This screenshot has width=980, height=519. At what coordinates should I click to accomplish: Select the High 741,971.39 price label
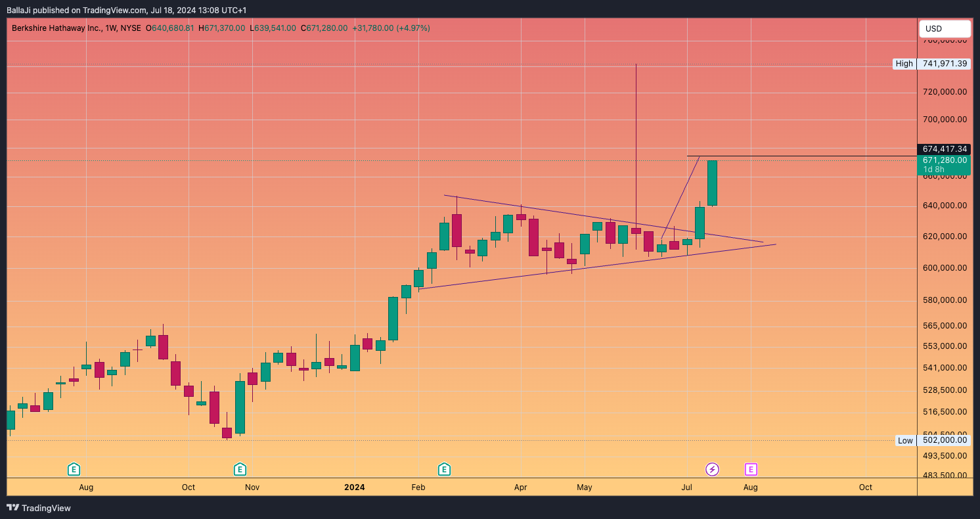(931, 64)
